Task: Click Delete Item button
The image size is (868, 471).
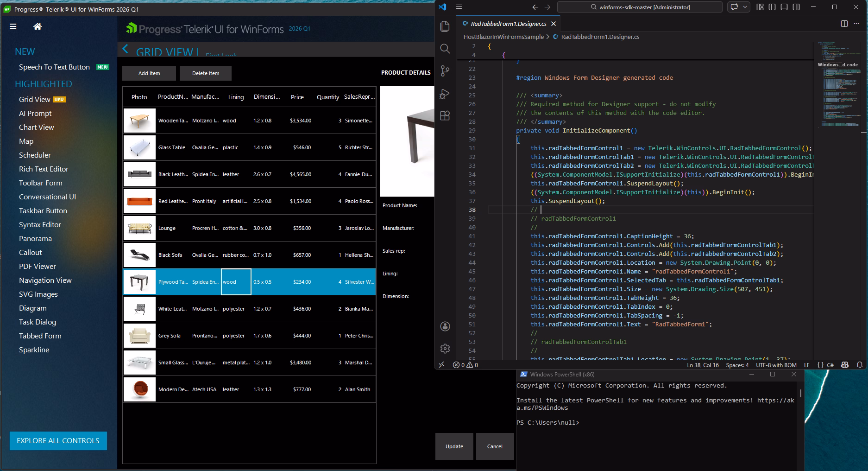Action: tap(206, 73)
